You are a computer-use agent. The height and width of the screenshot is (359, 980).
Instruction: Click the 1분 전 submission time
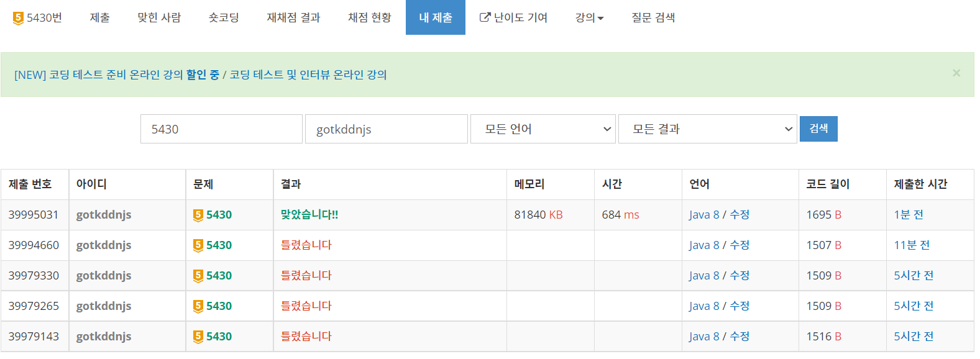pos(909,215)
